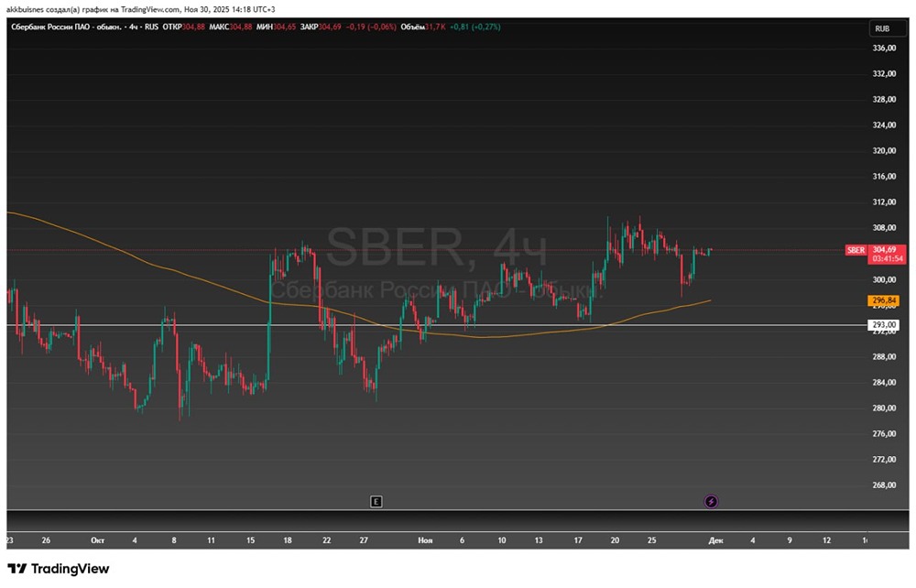Click the Окт date axis label

pyautogui.click(x=98, y=540)
